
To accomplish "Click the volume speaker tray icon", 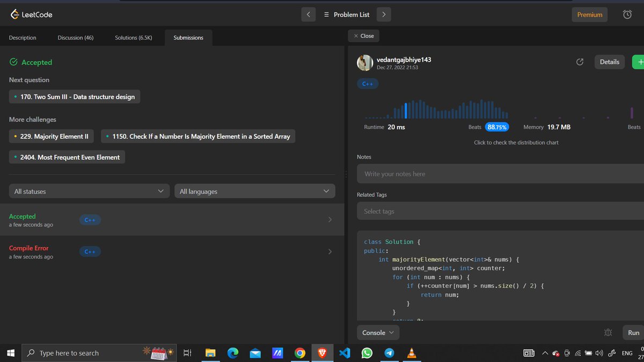I will click(x=599, y=353).
